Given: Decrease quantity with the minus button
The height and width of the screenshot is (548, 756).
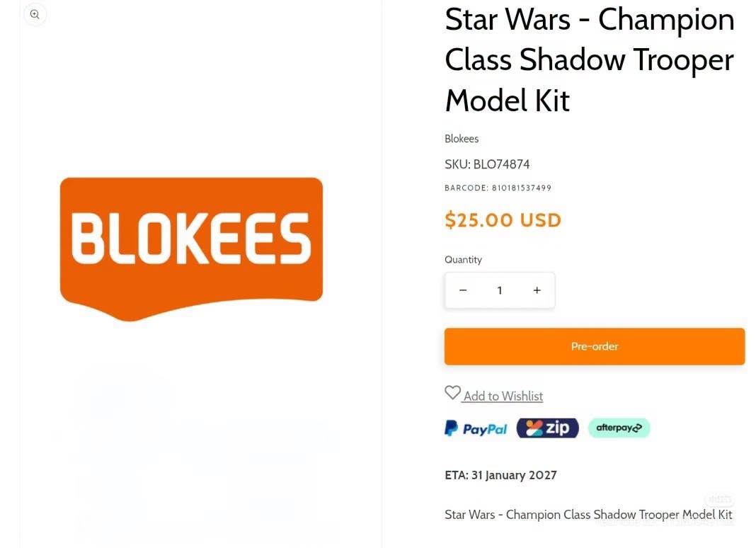Looking at the screenshot, I should [x=463, y=290].
